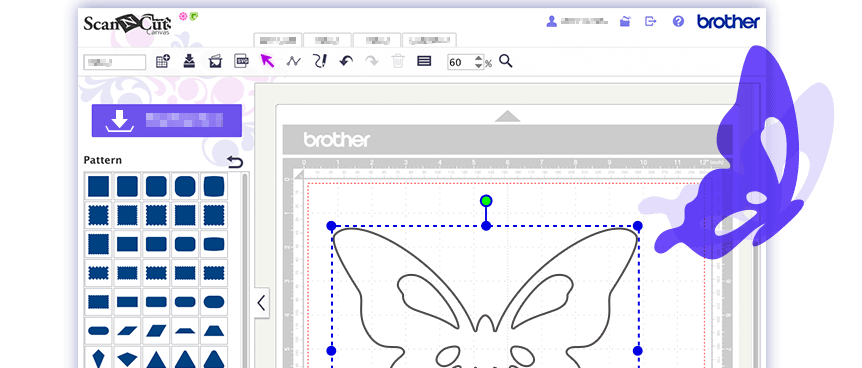Click the magnifier zoom icon
The image size is (862, 368).
[x=506, y=61]
